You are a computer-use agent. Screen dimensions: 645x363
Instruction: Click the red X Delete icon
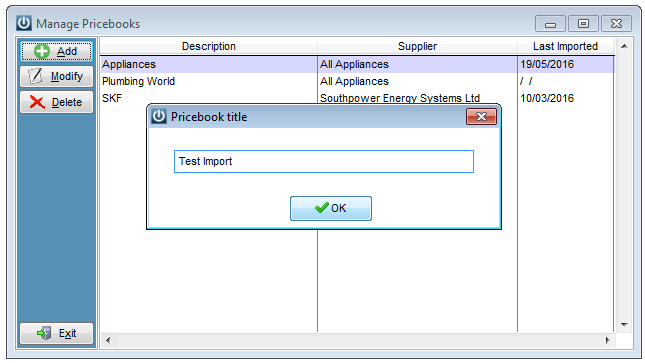pos(37,102)
